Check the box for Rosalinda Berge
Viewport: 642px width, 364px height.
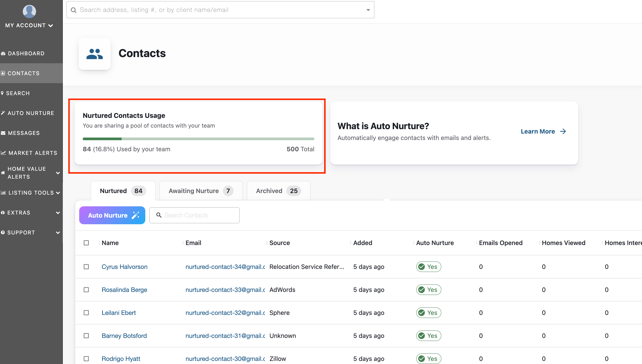[86, 290]
